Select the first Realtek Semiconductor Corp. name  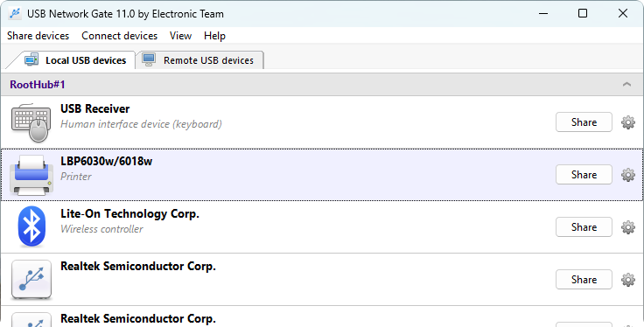coord(138,267)
